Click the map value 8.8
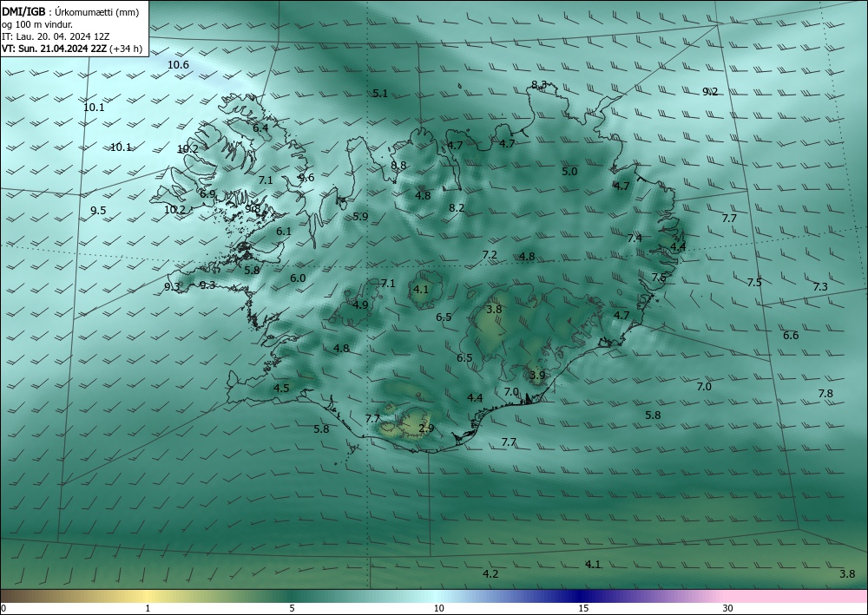868x615 pixels. coord(398,166)
